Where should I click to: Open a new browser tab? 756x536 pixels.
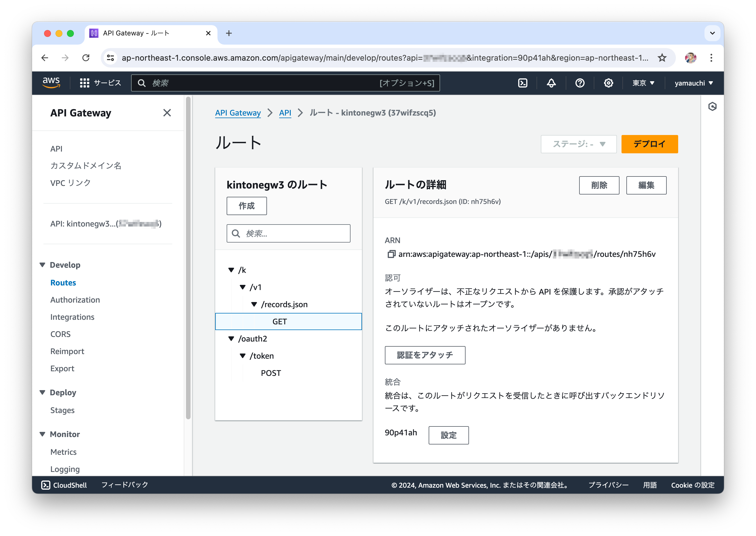click(x=229, y=33)
